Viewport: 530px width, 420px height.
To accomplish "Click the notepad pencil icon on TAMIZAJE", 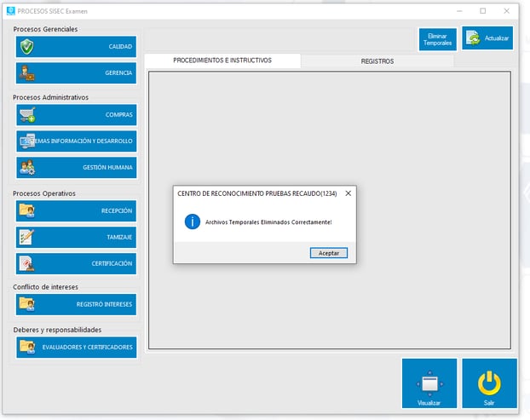I will click(26, 237).
